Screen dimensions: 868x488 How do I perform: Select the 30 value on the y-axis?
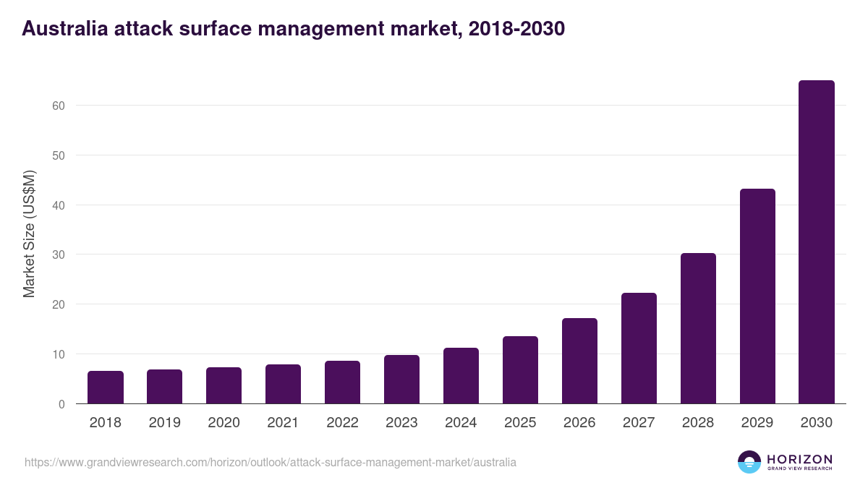tap(54, 254)
